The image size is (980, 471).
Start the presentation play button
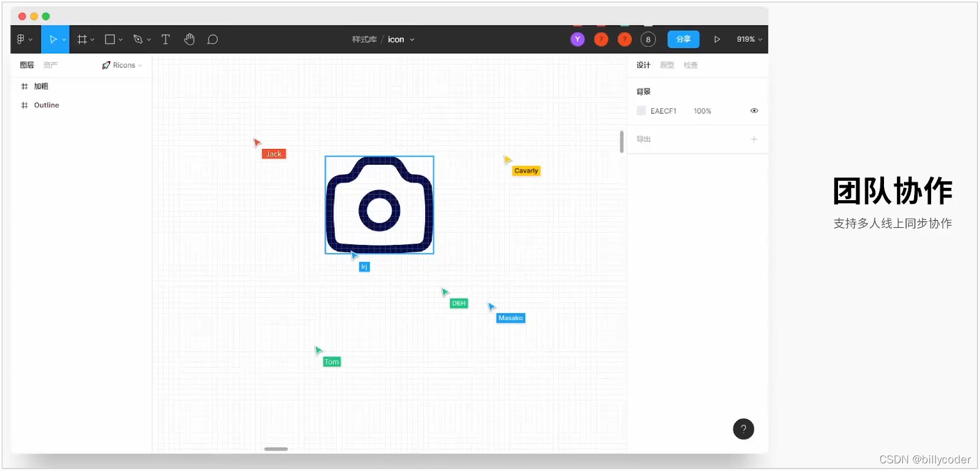coord(717,39)
